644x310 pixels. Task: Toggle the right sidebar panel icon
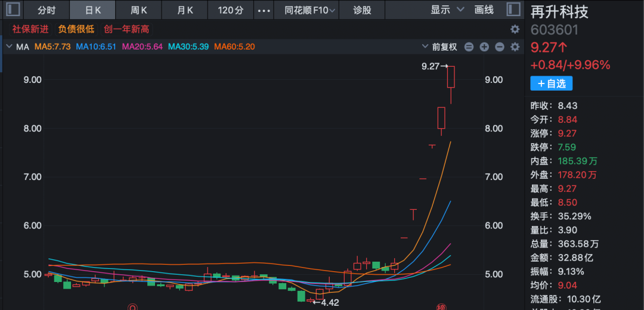(513, 10)
